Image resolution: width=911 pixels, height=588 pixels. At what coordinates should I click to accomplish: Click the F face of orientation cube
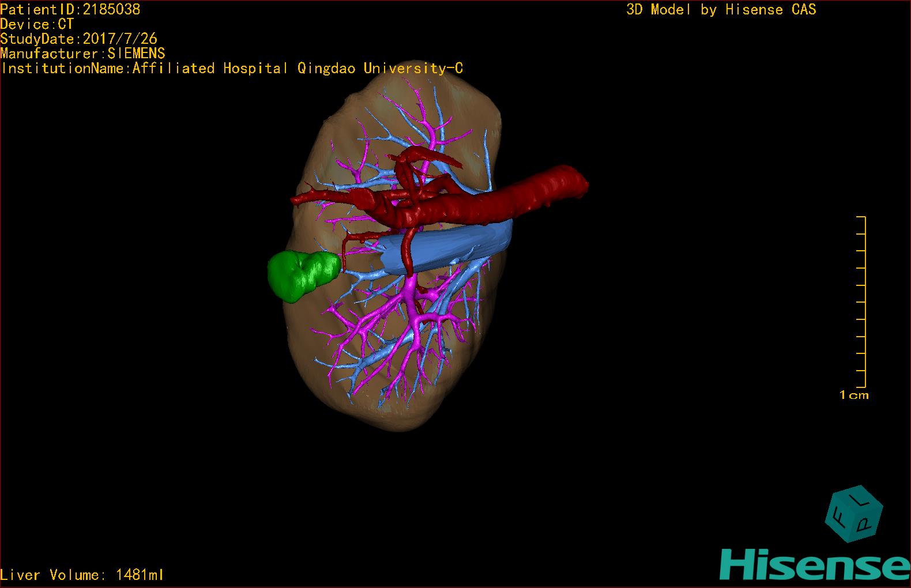pos(838,519)
